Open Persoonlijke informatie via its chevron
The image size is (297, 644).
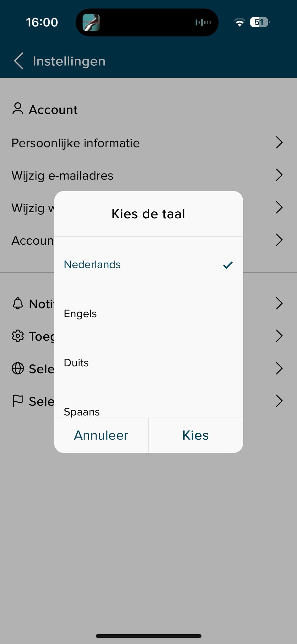(x=279, y=142)
